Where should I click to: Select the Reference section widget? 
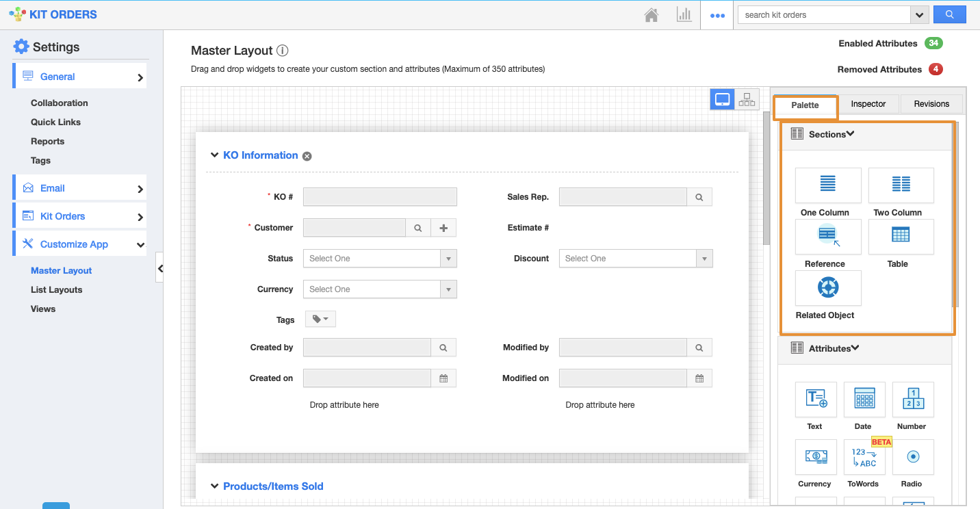click(828, 237)
